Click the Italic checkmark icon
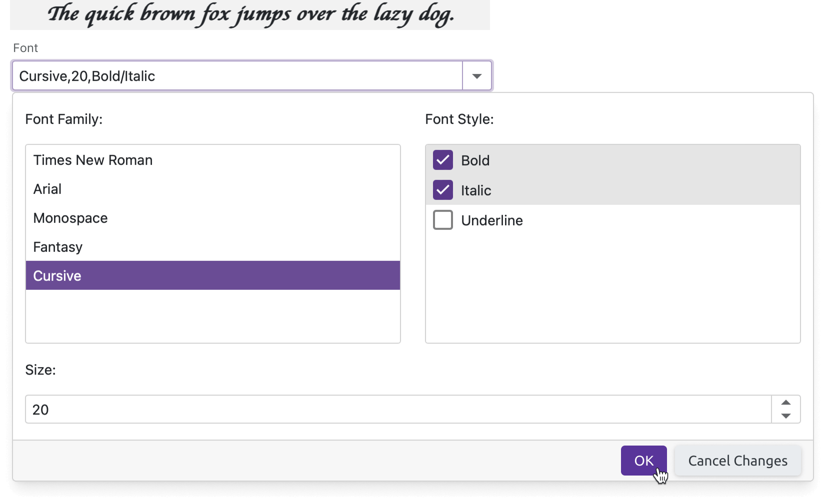Viewport: 826px width, 504px height. tap(442, 190)
